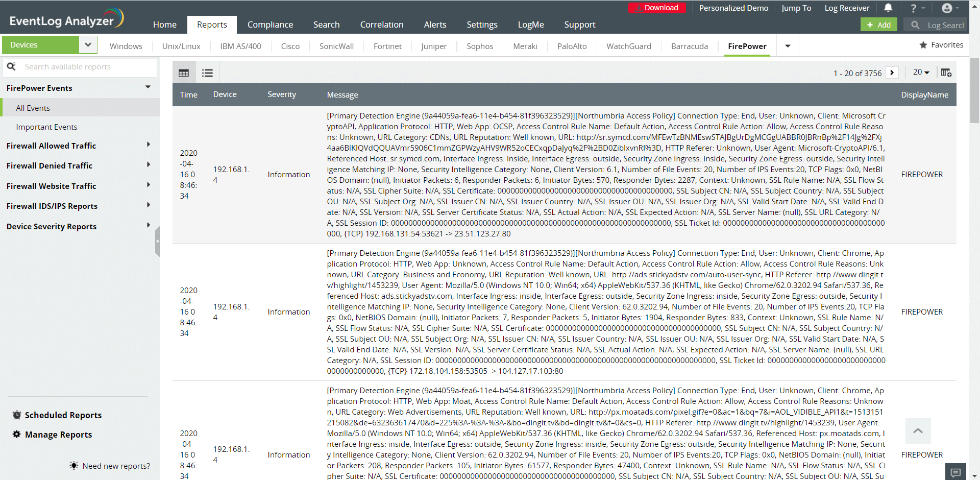Open the Correlation tab
This screenshot has height=480, width=980.
pyautogui.click(x=382, y=25)
